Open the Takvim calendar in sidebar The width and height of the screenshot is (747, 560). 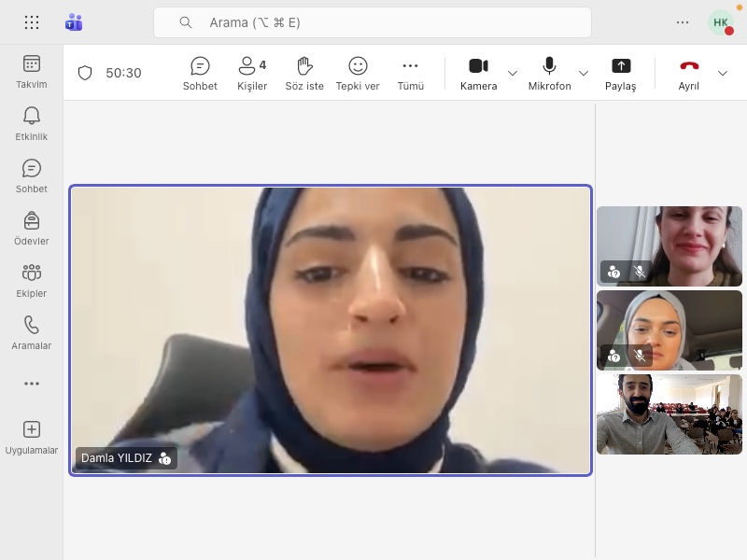[31, 71]
